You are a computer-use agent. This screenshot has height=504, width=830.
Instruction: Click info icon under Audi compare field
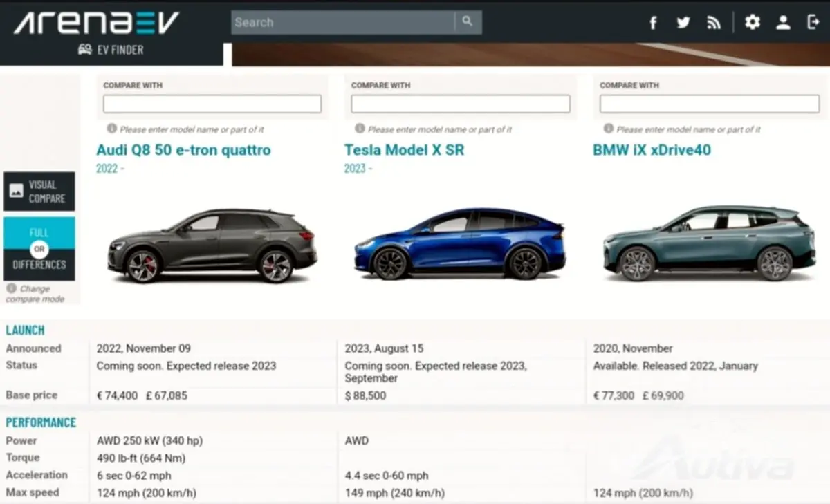(x=112, y=129)
